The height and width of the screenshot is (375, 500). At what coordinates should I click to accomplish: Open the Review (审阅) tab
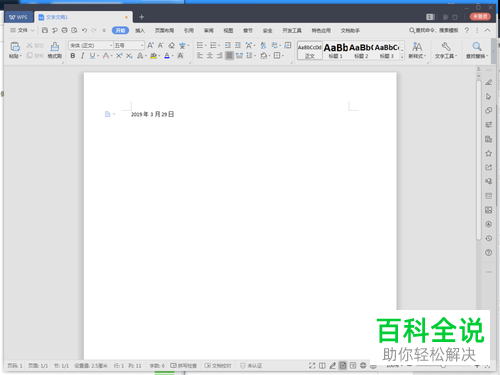click(209, 30)
